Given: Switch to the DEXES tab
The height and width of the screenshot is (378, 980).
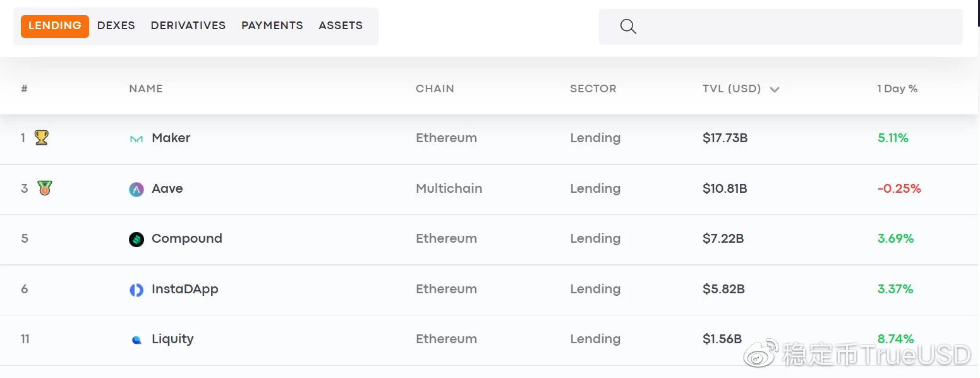Looking at the screenshot, I should coord(116,25).
